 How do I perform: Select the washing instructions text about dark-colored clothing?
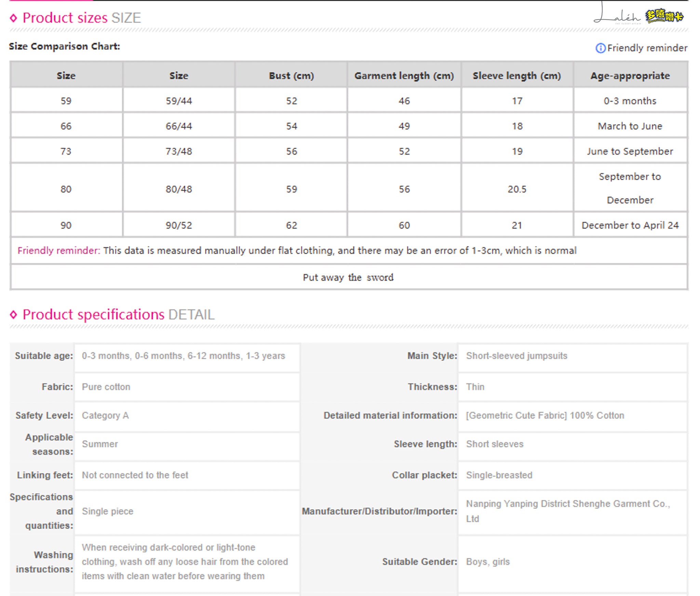pyautogui.click(x=185, y=562)
